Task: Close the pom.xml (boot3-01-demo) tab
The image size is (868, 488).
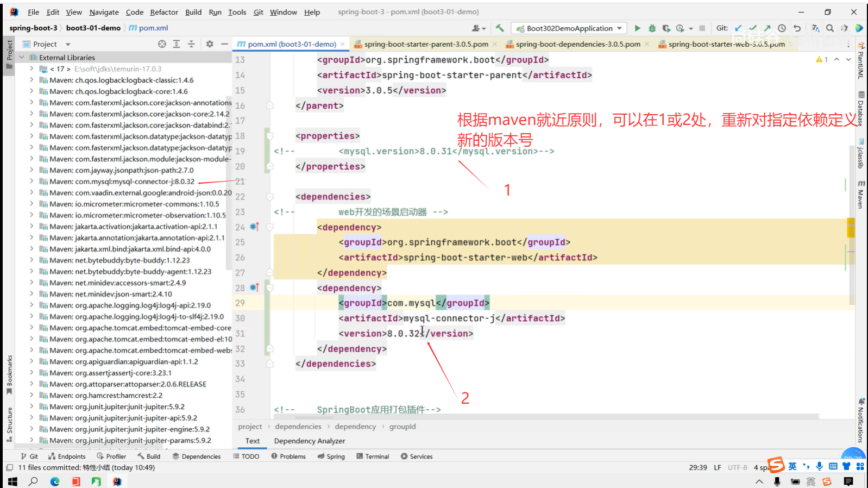Action: 342,44
